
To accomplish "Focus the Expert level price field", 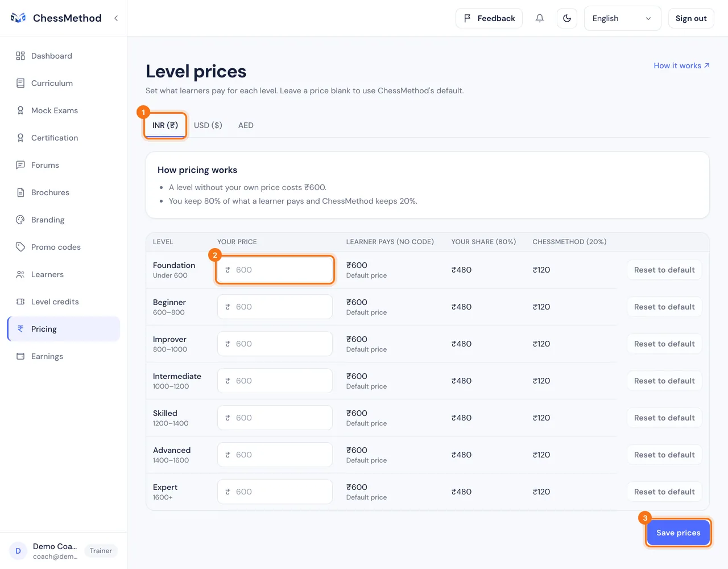I will pyautogui.click(x=275, y=492).
